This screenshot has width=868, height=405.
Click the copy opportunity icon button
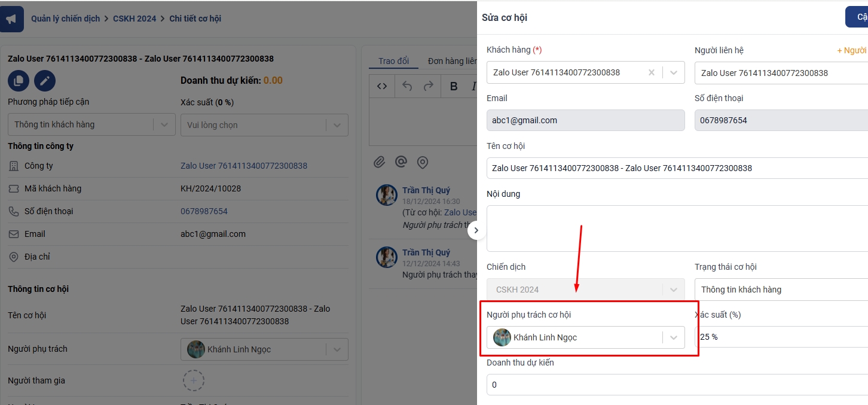tap(19, 81)
